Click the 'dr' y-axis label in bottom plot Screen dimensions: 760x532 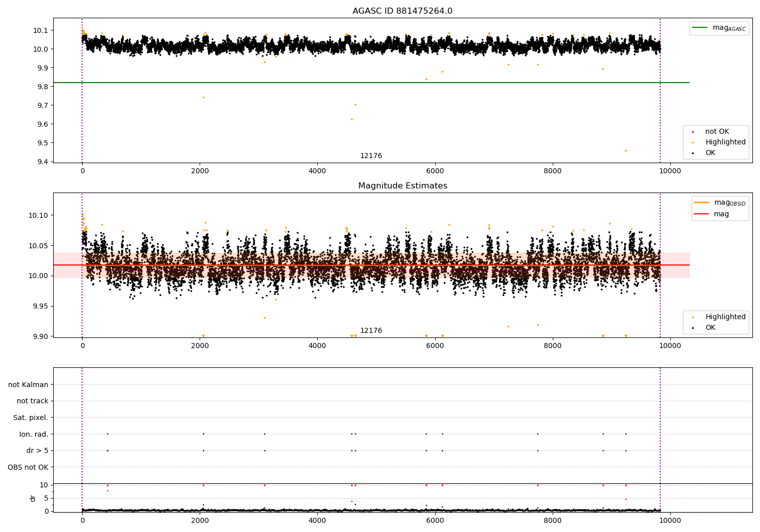pyautogui.click(x=33, y=498)
